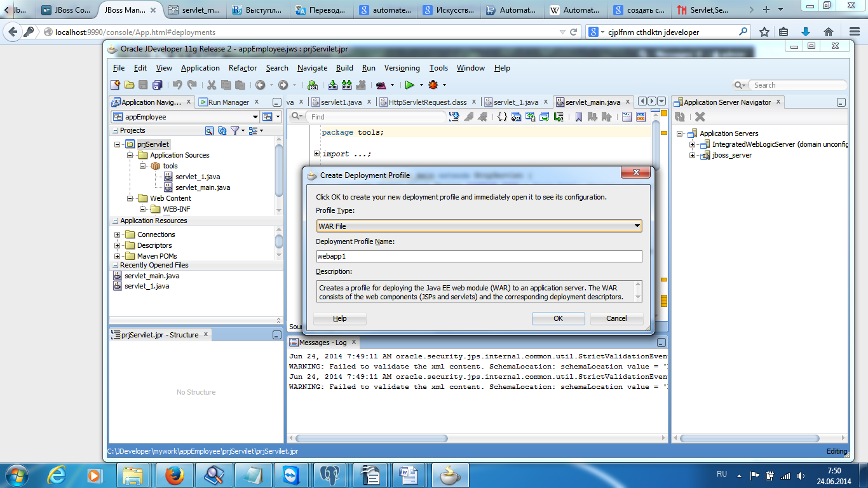Open the Versioning menu

402,68
